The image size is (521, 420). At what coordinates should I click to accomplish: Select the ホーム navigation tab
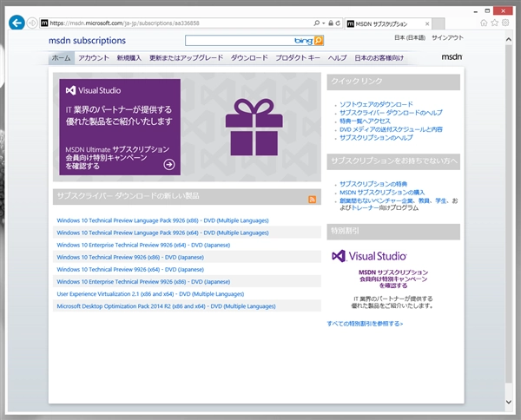tap(61, 58)
